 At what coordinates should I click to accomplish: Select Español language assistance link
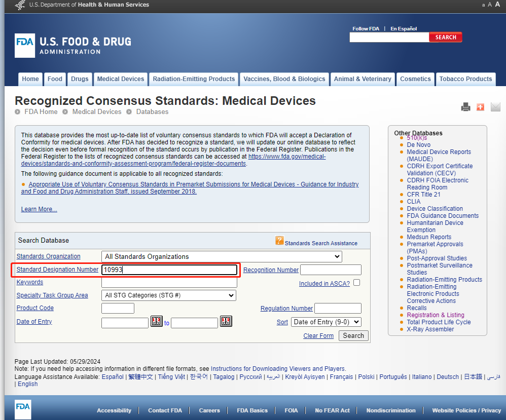pyautogui.click(x=113, y=377)
